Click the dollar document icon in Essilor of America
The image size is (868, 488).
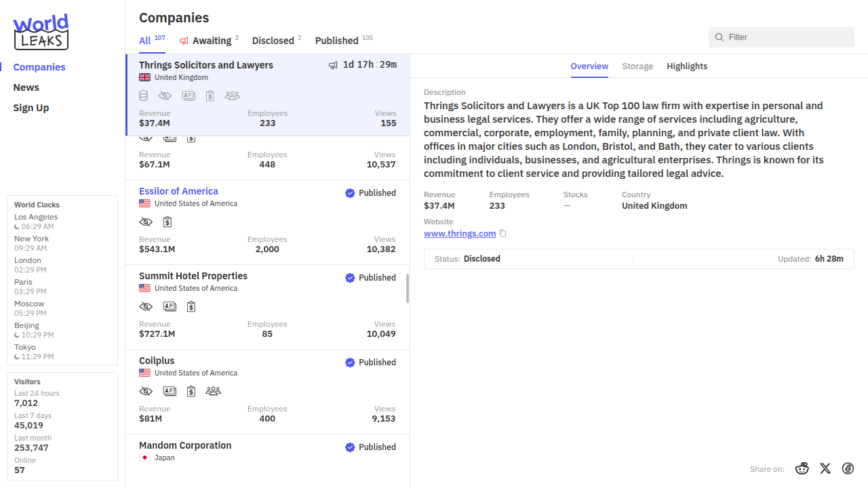coord(167,222)
